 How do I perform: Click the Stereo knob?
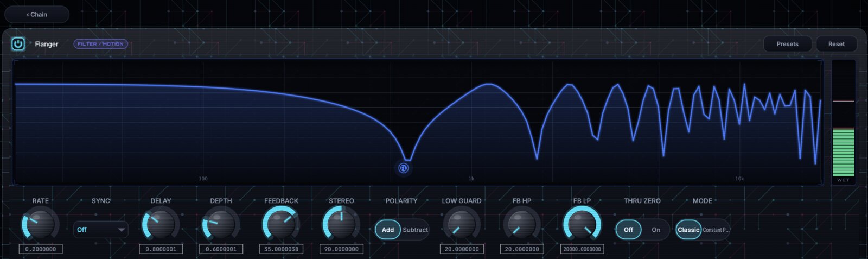[x=341, y=224]
